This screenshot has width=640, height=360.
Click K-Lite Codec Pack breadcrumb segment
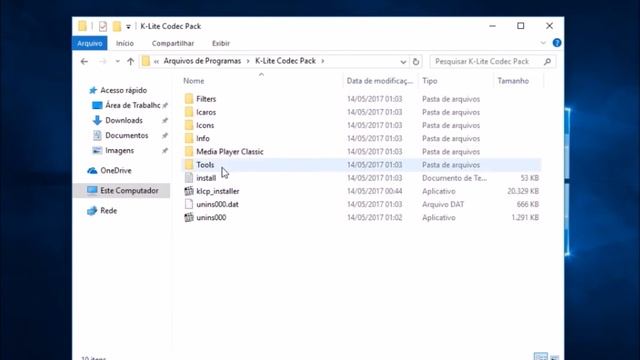click(x=285, y=61)
